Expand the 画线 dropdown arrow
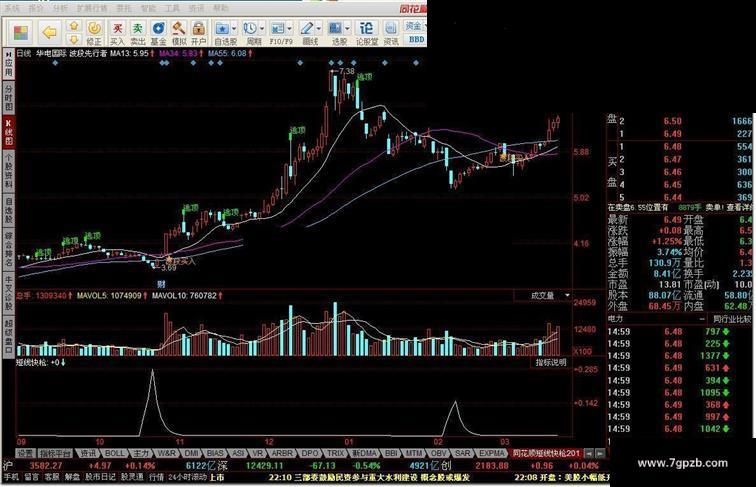The height and width of the screenshot is (487, 756). pos(319,28)
